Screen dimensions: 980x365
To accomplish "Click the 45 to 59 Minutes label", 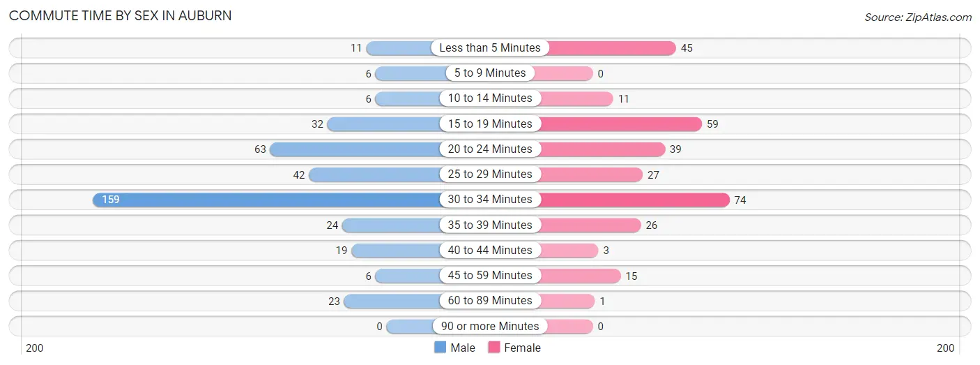I will (x=490, y=276).
